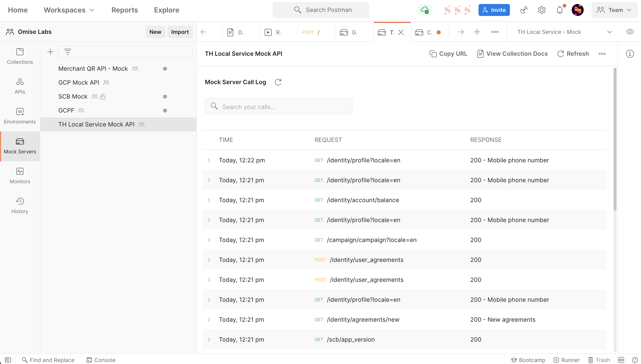The image size is (641, 364).
Task: Toggle two-pane view in status bar
Action: pyautogui.click(x=621, y=360)
